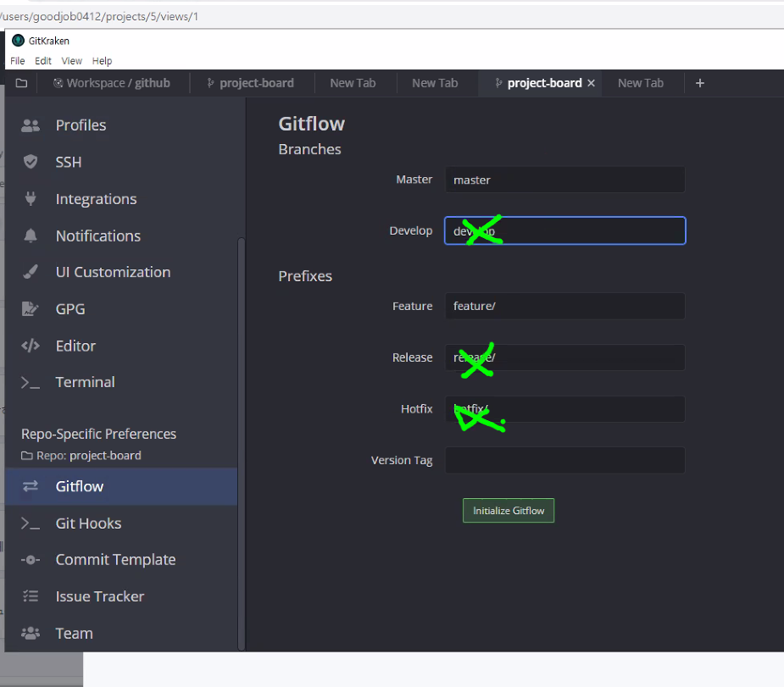Go to UI Customization settings

[121, 272]
